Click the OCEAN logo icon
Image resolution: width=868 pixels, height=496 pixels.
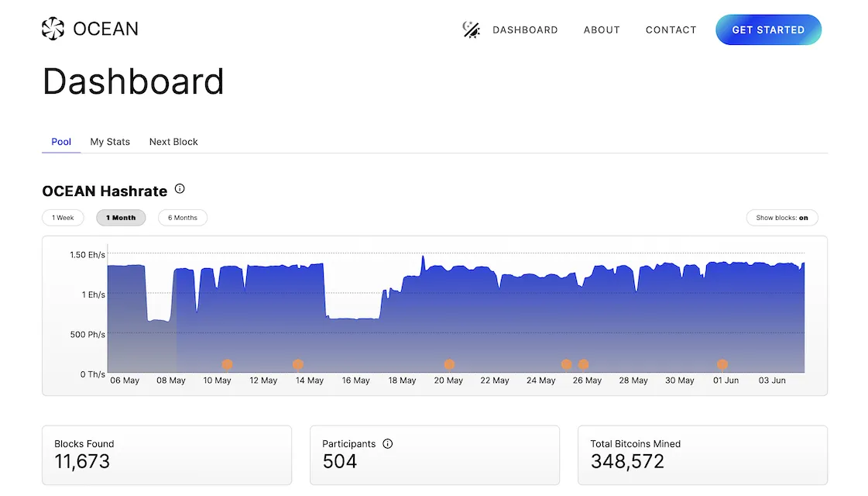point(53,29)
